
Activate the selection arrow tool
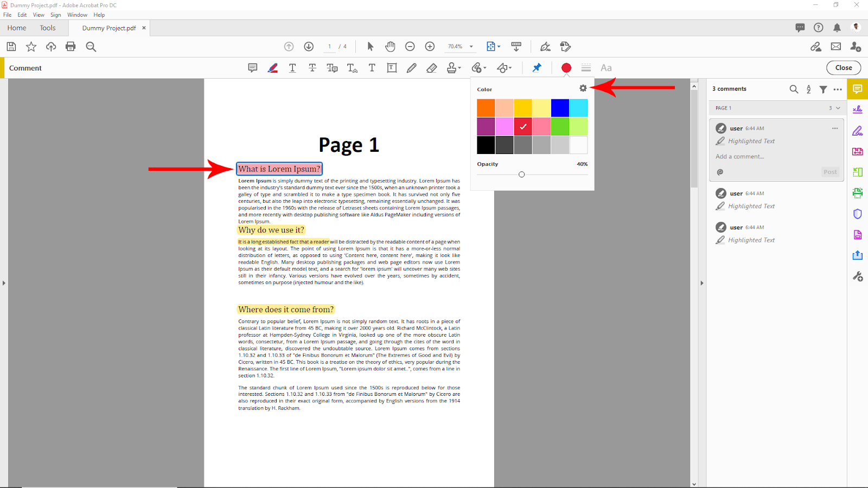click(x=371, y=47)
